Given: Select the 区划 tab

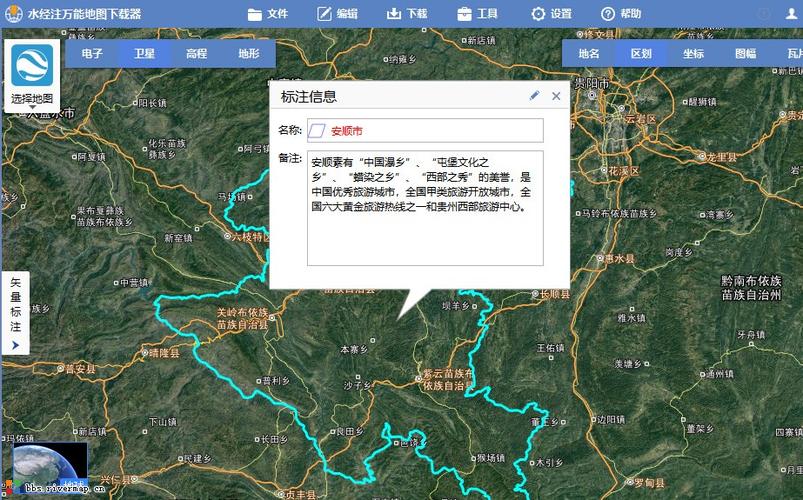Looking at the screenshot, I should 641,53.
